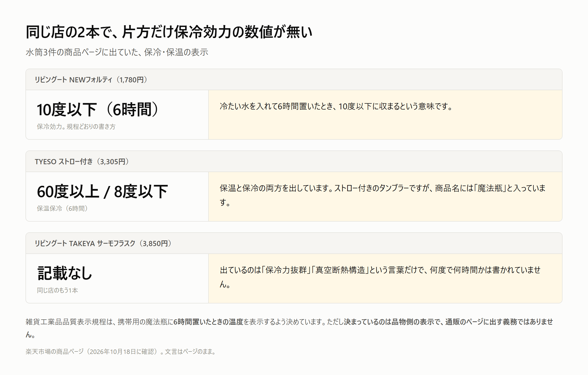Image resolution: width=588 pixels, height=375 pixels.
Task: Click the caption 保冷効力。規程どおりの書き方
Action: pyautogui.click(x=76, y=126)
